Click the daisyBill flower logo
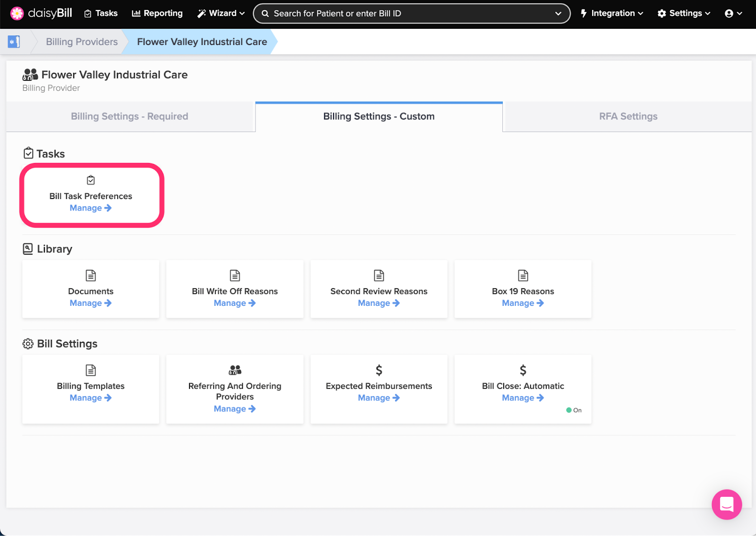Viewport: 756px width, 536px height. (x=17, y=14)
